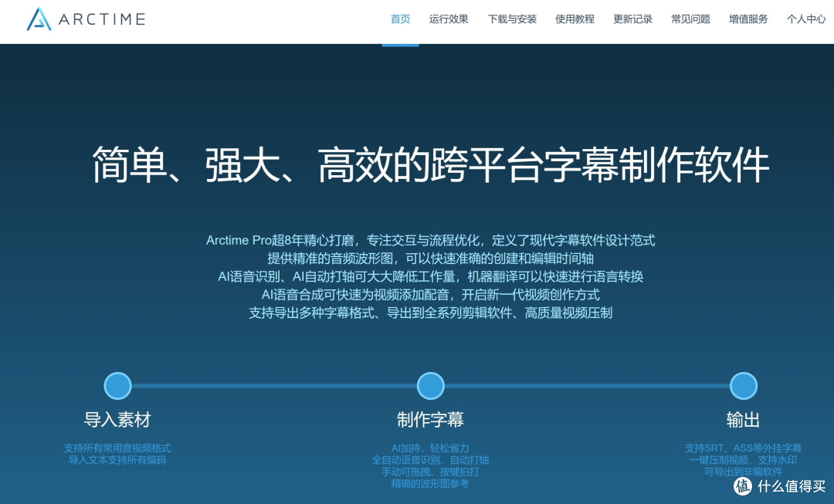Click the line AI语音识别、AI自动打轴

[430, 276]
